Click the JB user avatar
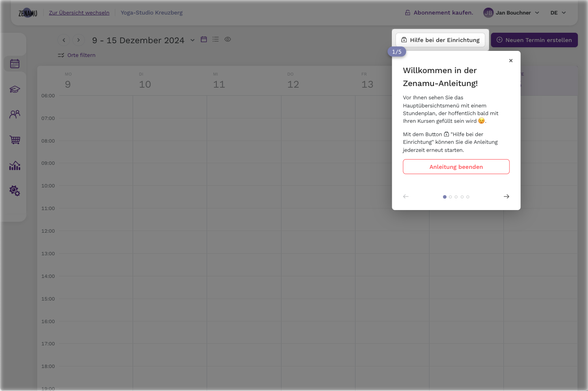 (489, 13)
